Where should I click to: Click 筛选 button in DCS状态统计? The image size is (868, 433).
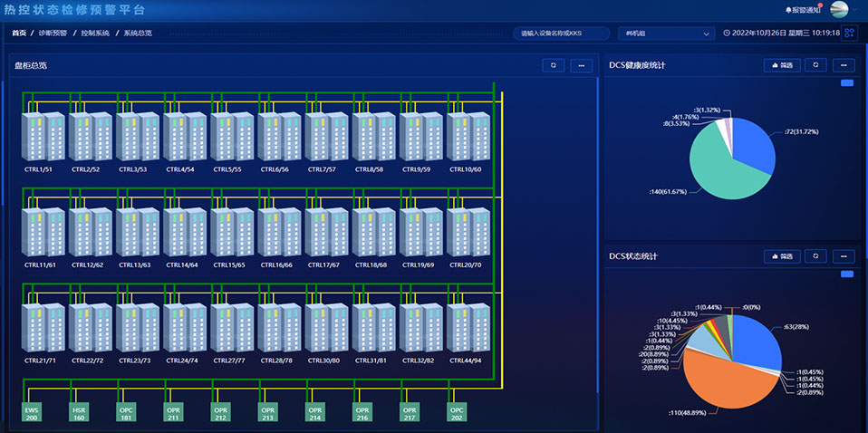[x=782, y=256]
